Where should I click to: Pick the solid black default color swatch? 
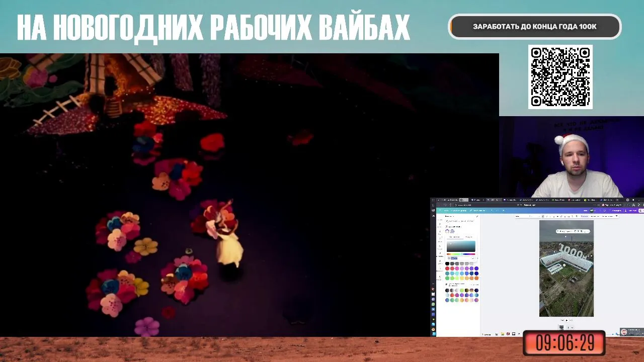pyautogui.click(x=447, y=263)
